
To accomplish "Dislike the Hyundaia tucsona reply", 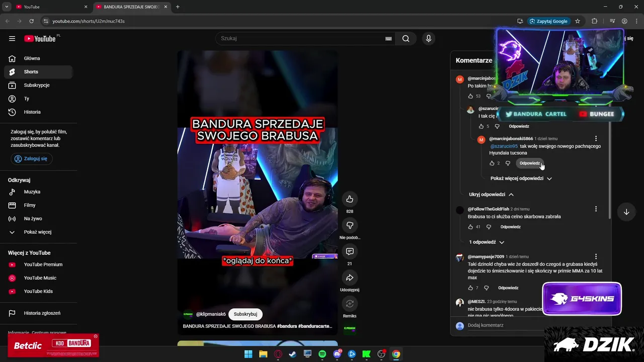I will 508,163.
